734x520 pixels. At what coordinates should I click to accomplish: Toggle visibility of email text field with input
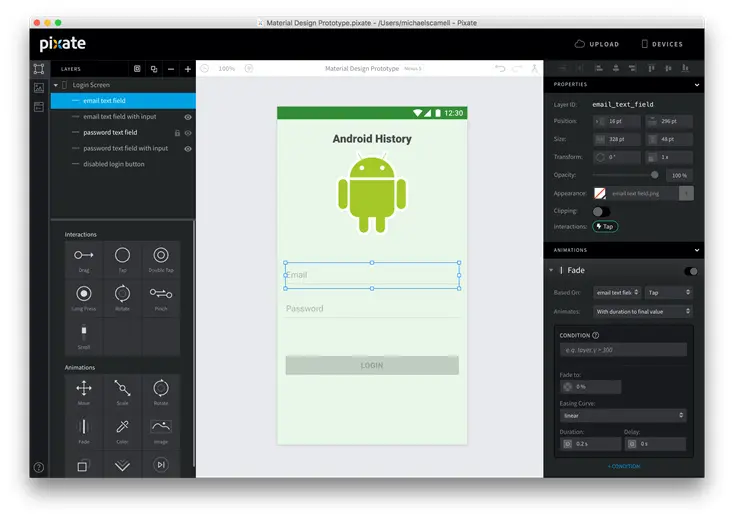[188, 117]
